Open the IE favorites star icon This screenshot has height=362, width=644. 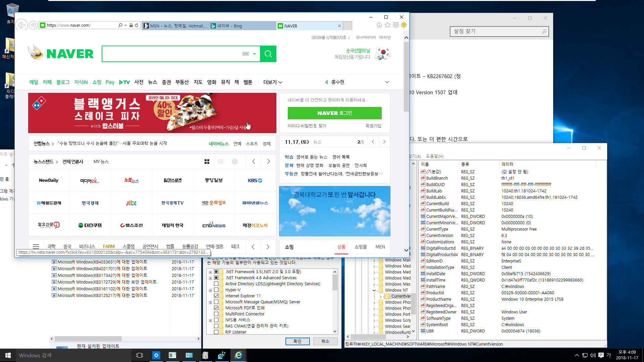coord(387,25)
